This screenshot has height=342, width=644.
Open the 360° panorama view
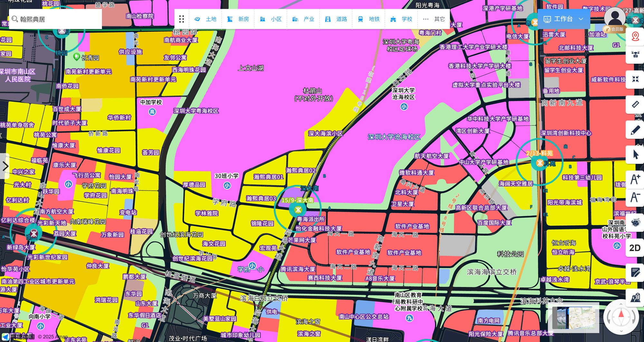[x=635, y=222]
